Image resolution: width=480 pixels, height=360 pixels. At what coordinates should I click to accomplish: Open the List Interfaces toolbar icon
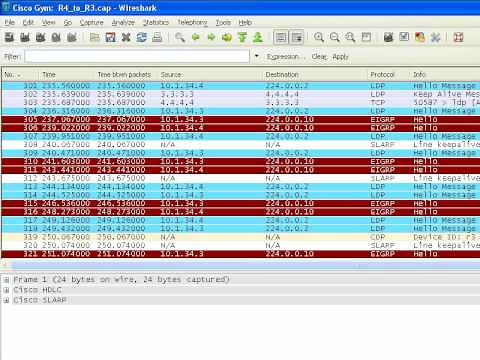pyautogui.click(x=9, y=37)
